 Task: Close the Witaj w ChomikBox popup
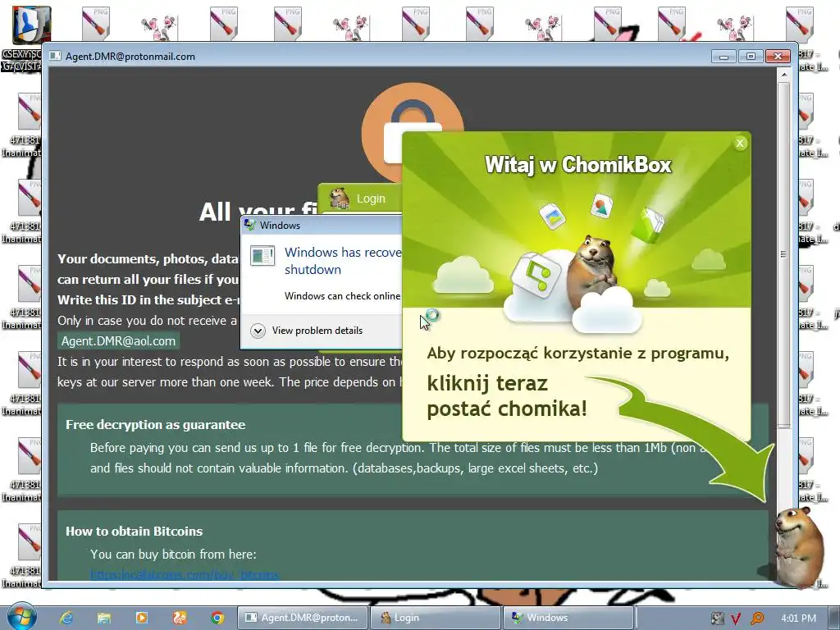[x=740, y=143]
